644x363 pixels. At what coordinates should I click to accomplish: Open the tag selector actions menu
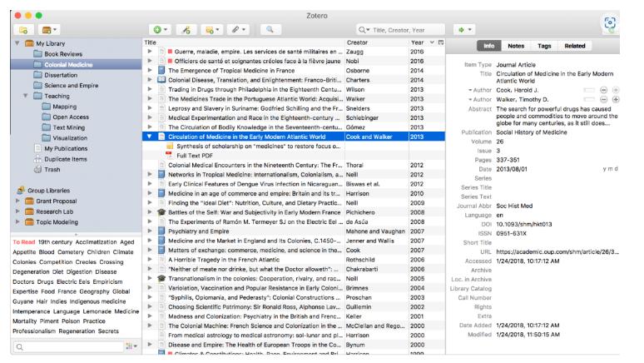131,347
